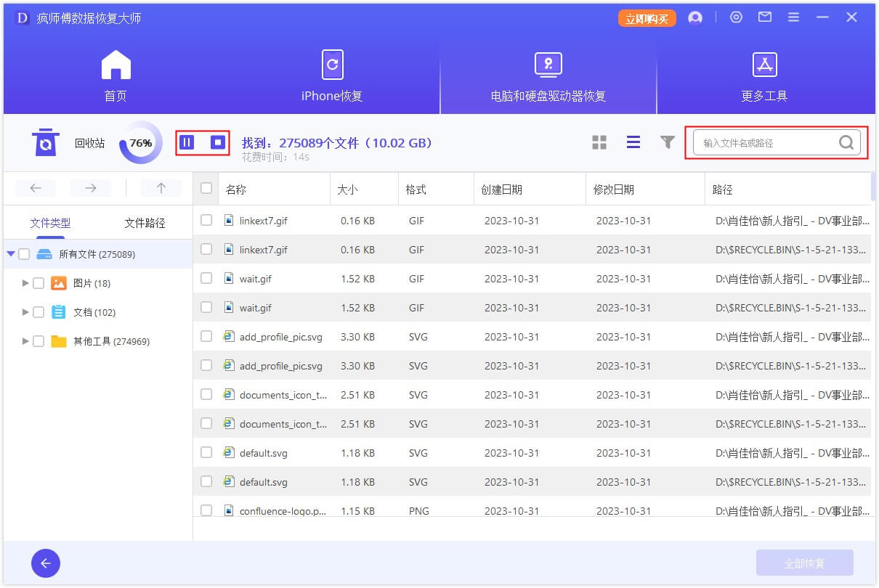Sort by the 修改日期 column header
Image resolution: width=879 pixels, height=588 pixels.
613,189
